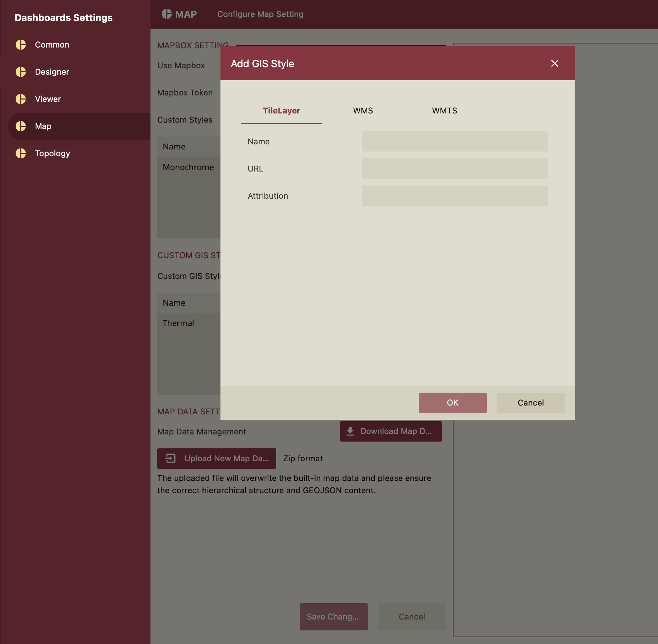Select the TileLayer tab
Screen dimensions: 658x644
(x=281, y=111)
